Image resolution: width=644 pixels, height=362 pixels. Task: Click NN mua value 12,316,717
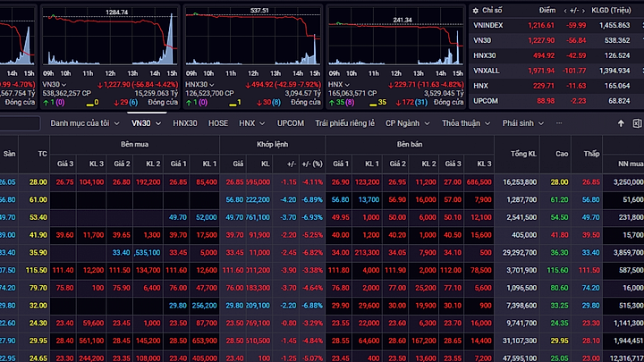(628, 358)
